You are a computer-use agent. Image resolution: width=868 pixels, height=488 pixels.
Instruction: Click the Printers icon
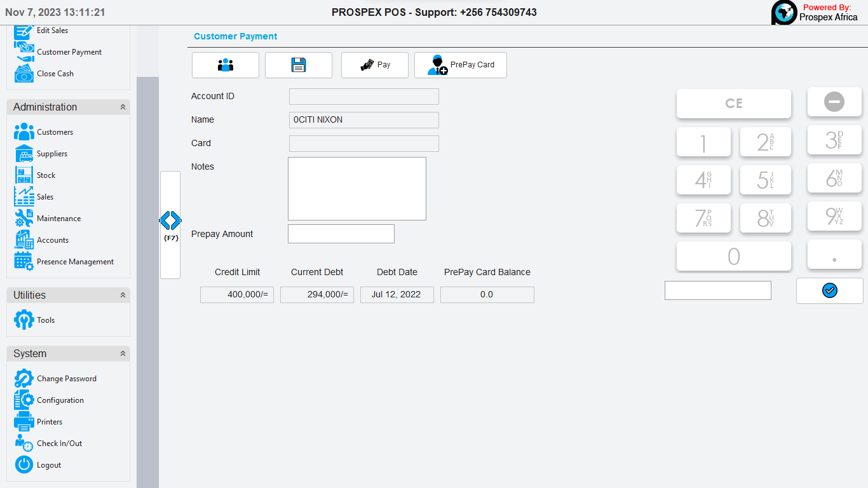coord(24,422)
